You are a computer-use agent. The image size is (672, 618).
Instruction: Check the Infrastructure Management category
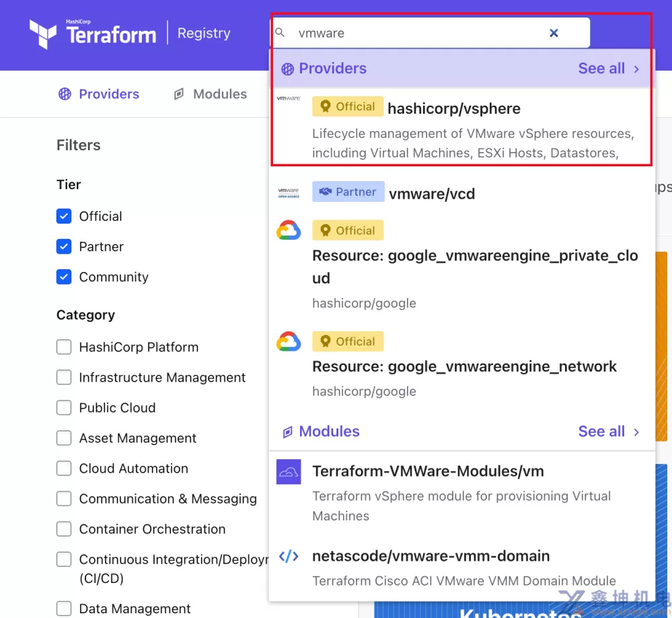(64, 378)
